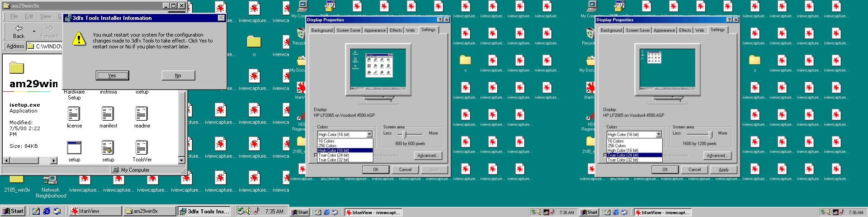Open Web tab in 1600 by 1200 dialog
Viewport: 868px width, 217px height.
point(699,30)
